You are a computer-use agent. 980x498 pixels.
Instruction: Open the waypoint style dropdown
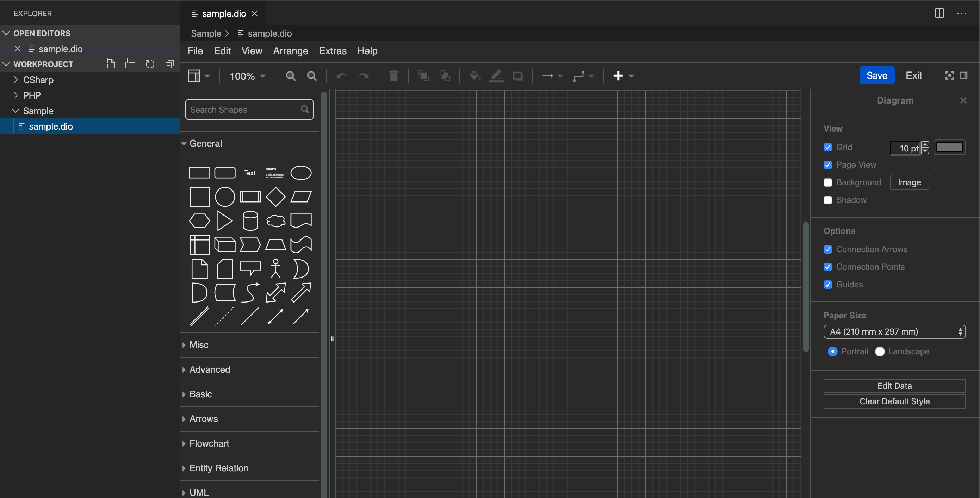584,76
